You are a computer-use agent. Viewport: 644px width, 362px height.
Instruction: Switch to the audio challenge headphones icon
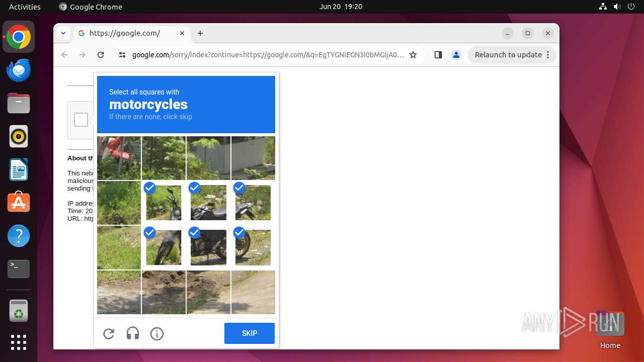(x=133, y=334)
